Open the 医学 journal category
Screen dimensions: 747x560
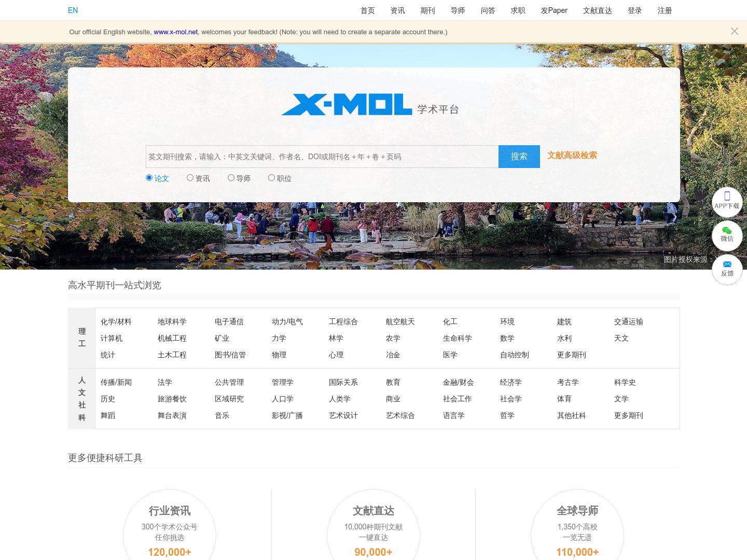tap(450, 355)
